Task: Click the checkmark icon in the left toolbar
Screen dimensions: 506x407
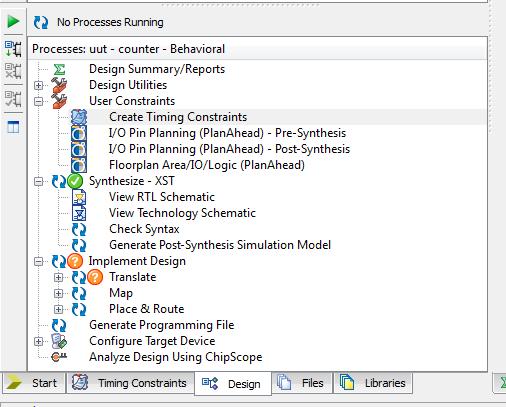Action: click(13, 99)
